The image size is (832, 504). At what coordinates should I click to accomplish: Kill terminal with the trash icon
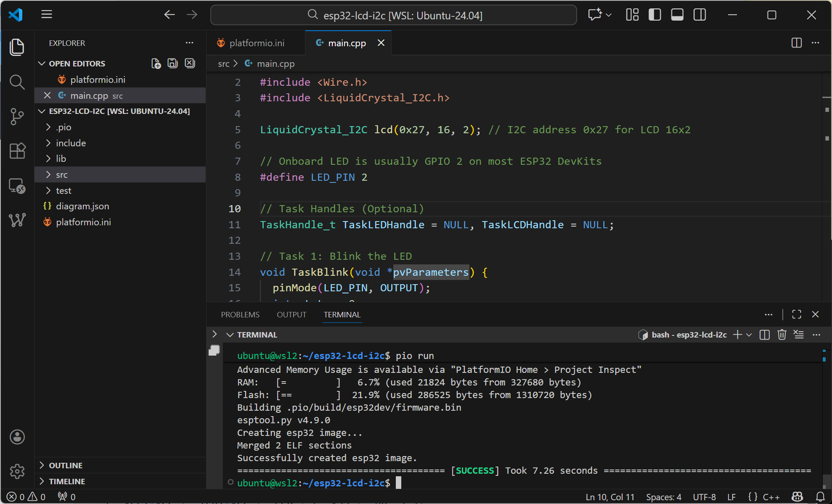pyautogui.click(x=782, y=335)
